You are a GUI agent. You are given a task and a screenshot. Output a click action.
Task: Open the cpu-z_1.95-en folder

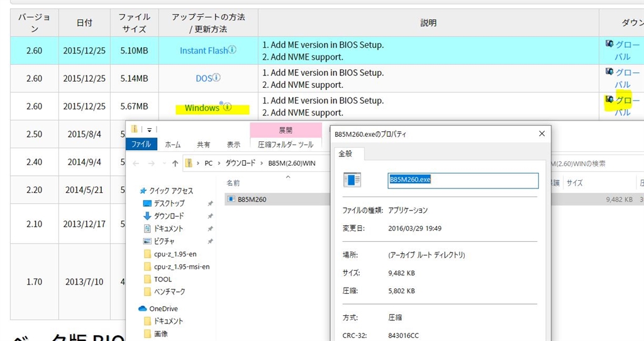175,254
